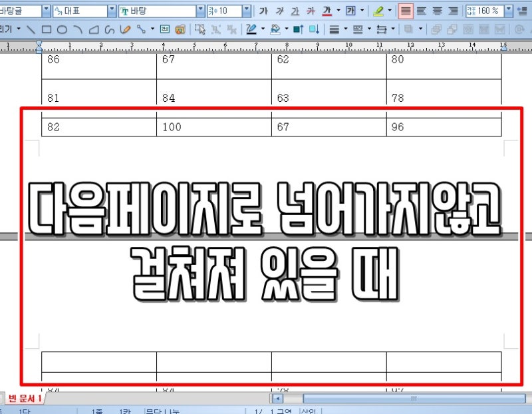Open the 160 % line spacing dropdown

(x=508, y=11)
